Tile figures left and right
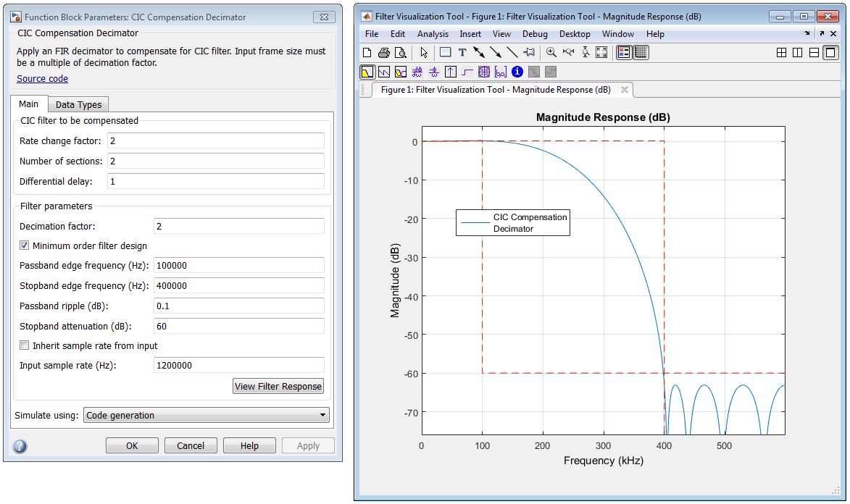This screenshot has width=850, height=504. (797, 53)
